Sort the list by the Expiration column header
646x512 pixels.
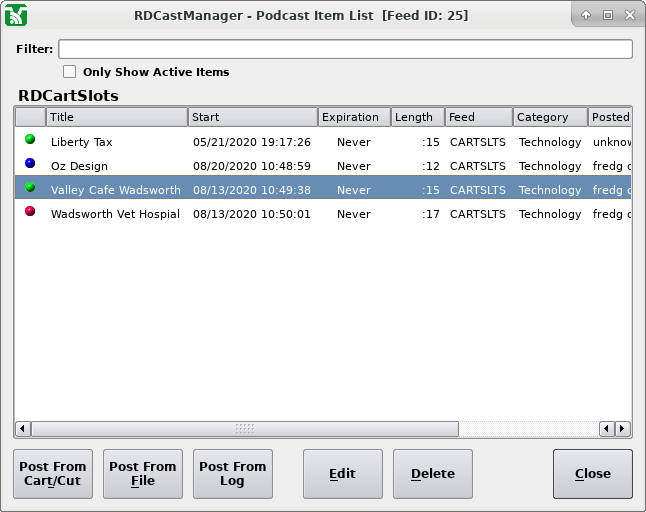354,117
